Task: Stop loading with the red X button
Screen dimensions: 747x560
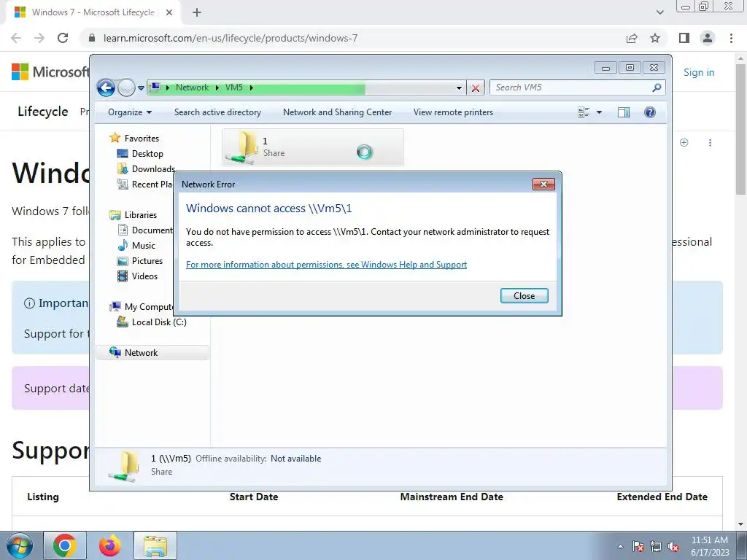Action: tap(476, 87)
